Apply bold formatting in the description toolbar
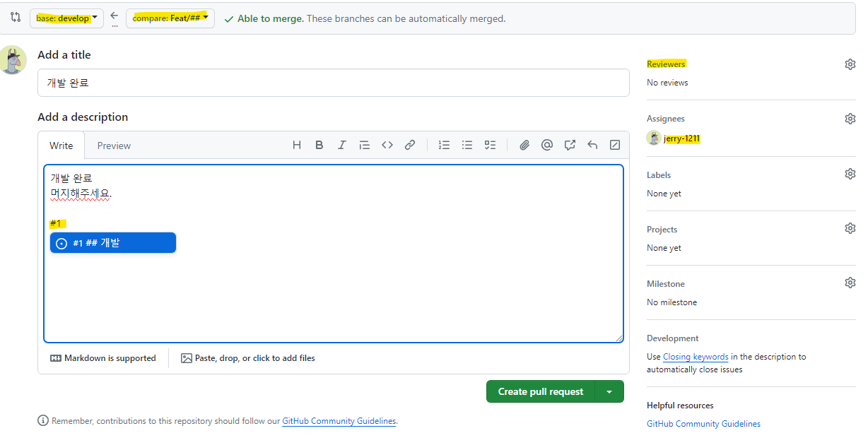 click(319, 145)
